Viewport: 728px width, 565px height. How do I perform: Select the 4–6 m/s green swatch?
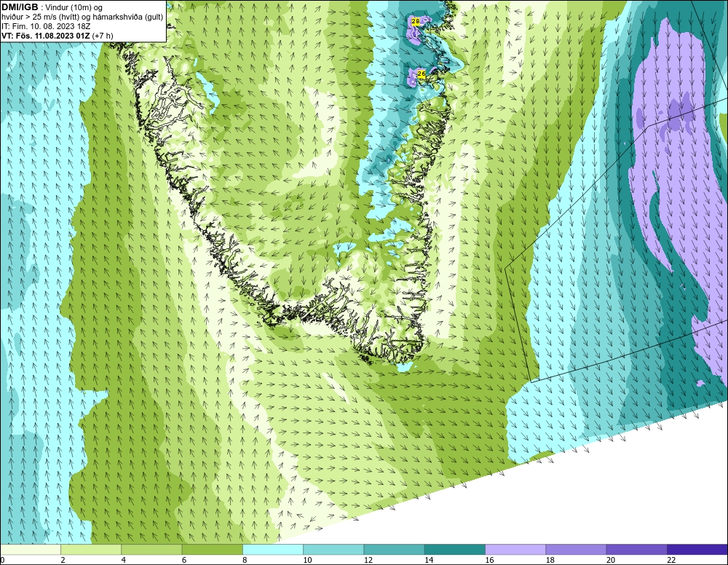pyautogui.click(x=151, y=550)
